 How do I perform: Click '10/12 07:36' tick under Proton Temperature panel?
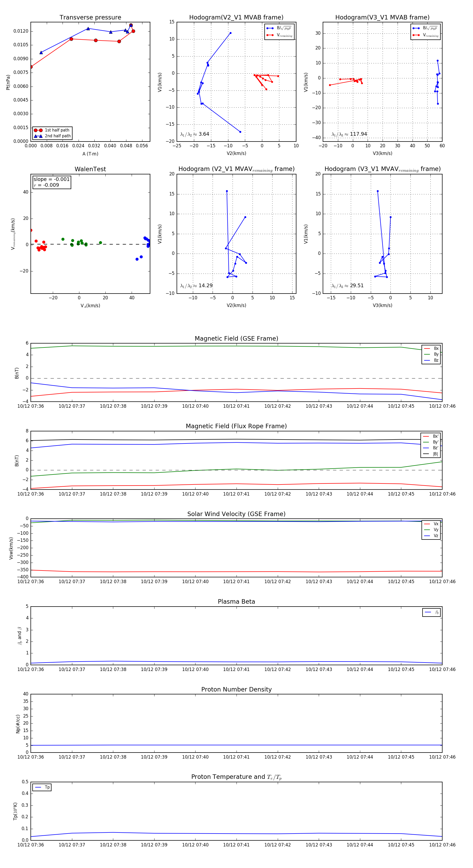coord(31,845)
